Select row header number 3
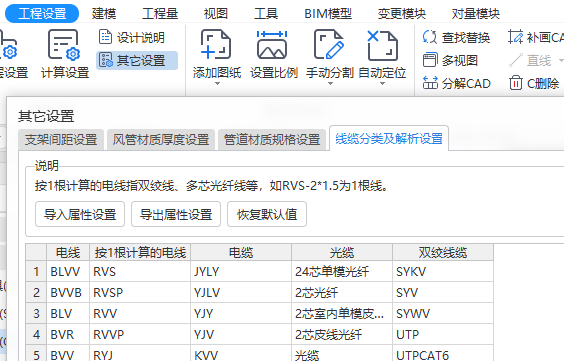 tap(36, 314)
